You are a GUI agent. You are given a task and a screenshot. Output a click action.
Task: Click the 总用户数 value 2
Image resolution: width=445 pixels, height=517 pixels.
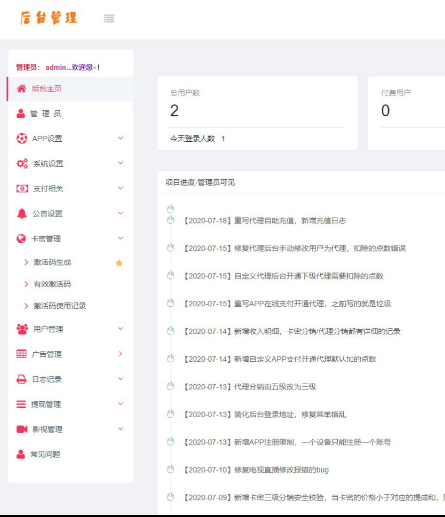coord(174,111)
